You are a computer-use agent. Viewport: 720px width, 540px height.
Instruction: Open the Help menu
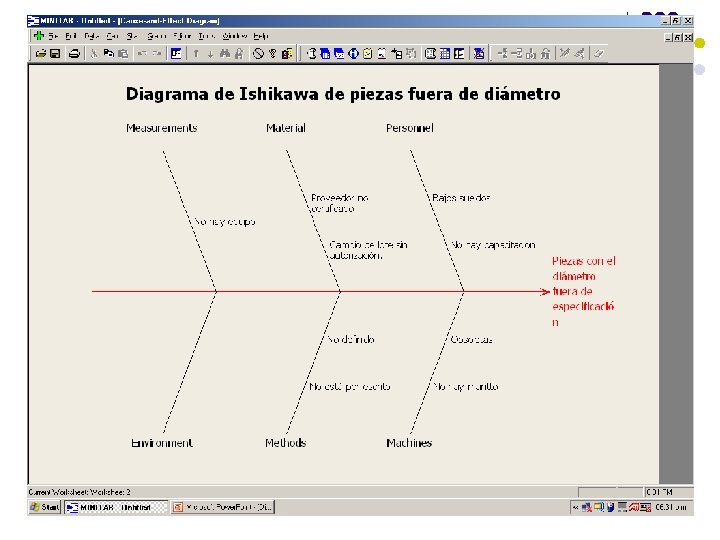[x=261, y=36]
